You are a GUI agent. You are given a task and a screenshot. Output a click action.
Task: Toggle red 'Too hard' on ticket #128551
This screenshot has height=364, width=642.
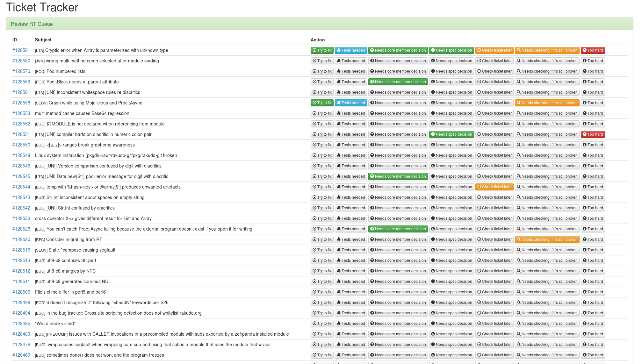click(x=593, y=134)
